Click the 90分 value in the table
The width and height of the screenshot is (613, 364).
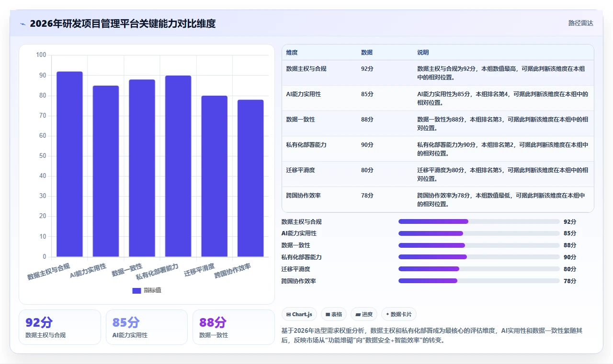point(367,145)
